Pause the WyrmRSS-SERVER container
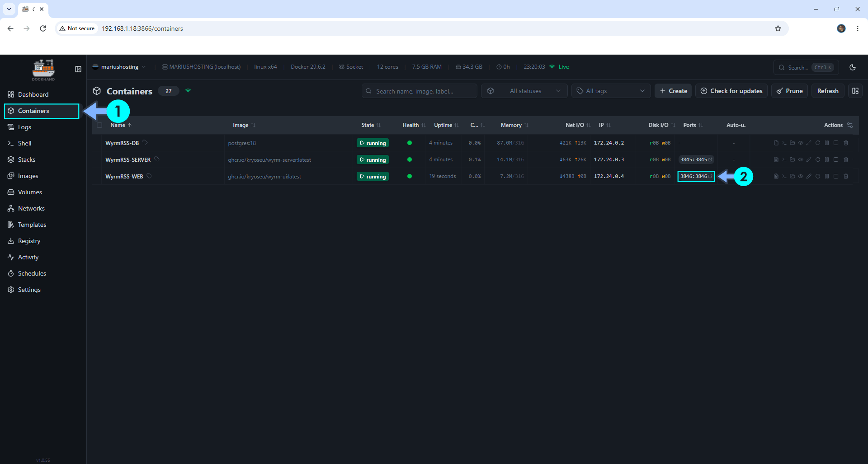 click(x=827, y=159)
